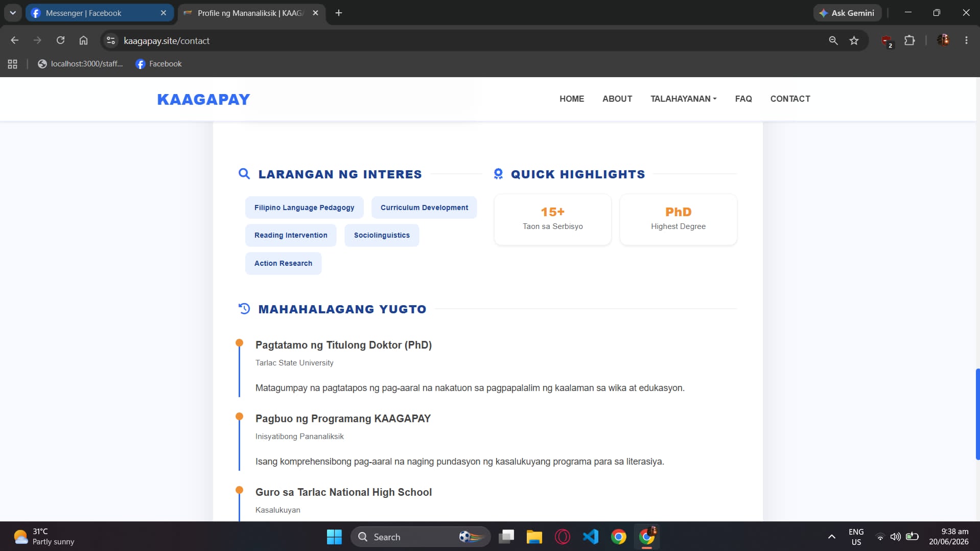Click the "Kasalukuyan" label
This screenshot has height=551, width=980.
(x=278, y=510)
